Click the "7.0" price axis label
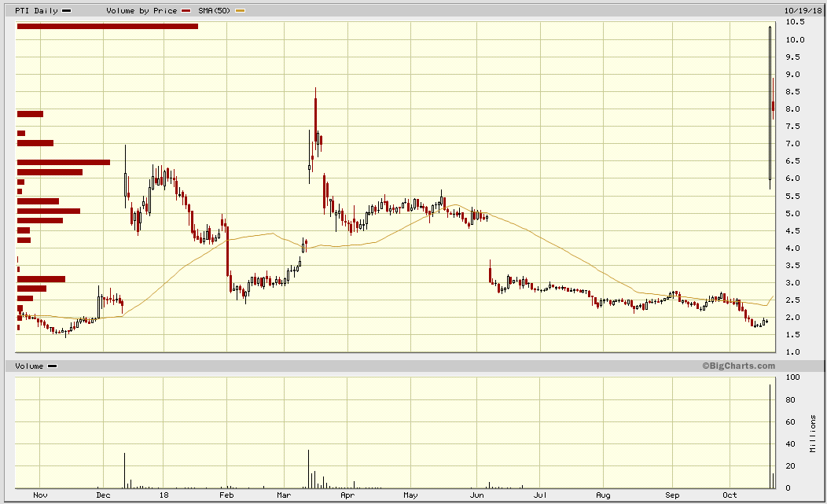Image resolution: width=827 pixels, height=504 pixels. tap(792, 144)
